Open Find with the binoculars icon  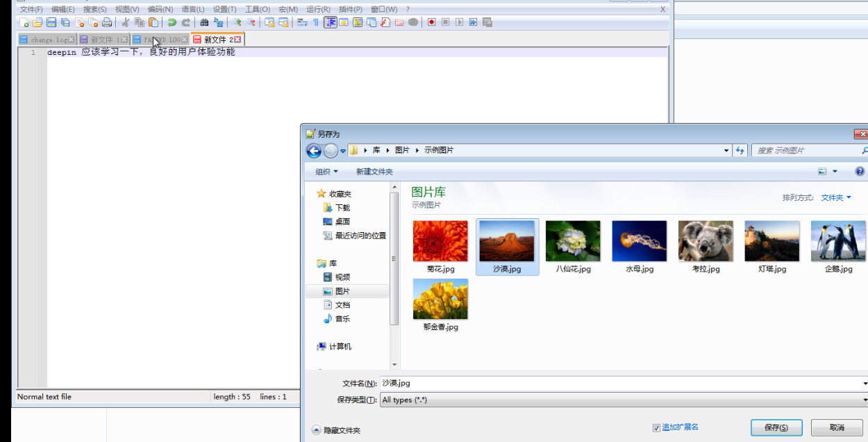pos(204,22)
